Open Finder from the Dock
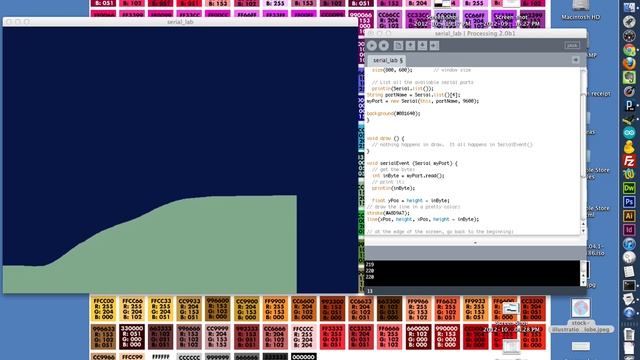This screenshot has width=640, height=360. click(x=629, y=8)
